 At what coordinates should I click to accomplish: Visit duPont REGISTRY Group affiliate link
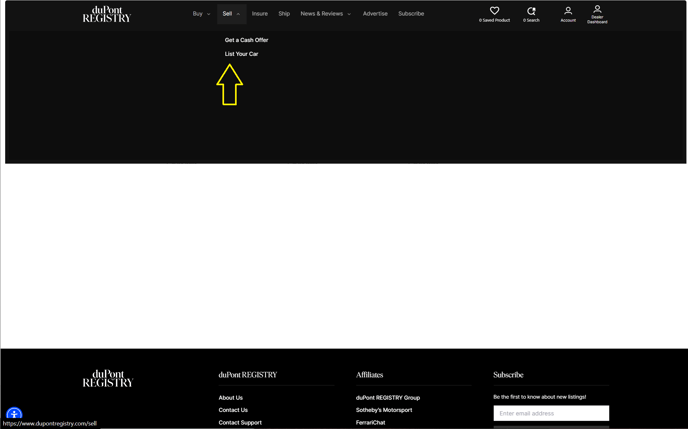pyautogui.click(x=388, y=398)
